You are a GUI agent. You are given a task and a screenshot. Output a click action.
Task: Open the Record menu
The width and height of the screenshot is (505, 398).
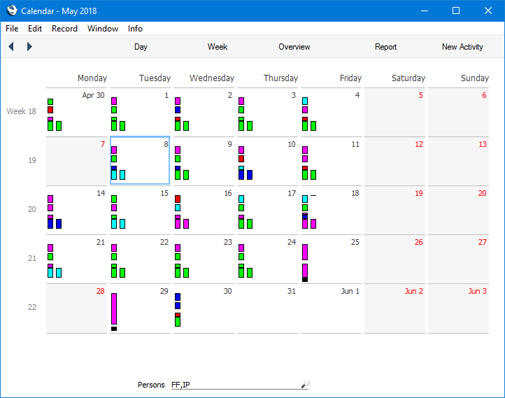point(64,29)
